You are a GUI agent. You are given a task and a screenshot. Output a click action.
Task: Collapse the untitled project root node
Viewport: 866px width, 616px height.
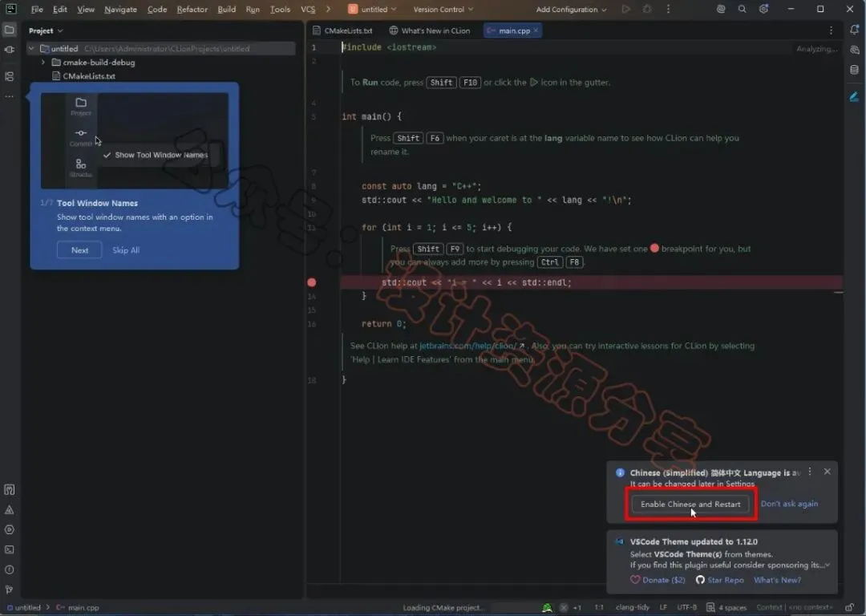tap(31, 49)
